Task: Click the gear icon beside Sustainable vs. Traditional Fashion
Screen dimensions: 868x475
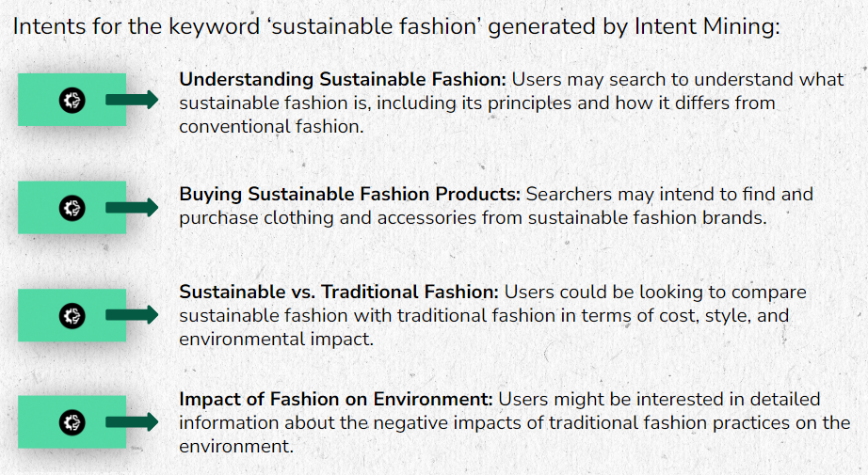Action: (72, 316)
